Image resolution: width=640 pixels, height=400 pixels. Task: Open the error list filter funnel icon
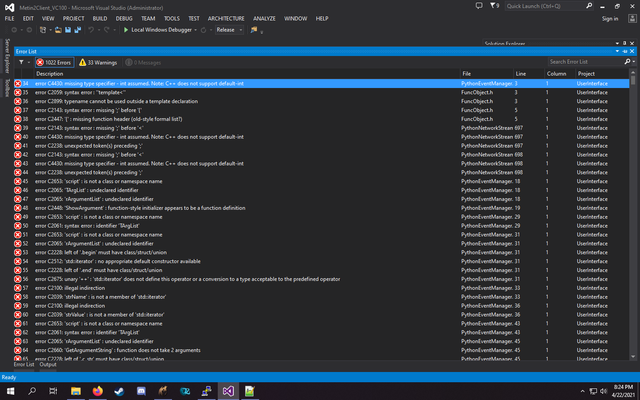click(21, 62)
